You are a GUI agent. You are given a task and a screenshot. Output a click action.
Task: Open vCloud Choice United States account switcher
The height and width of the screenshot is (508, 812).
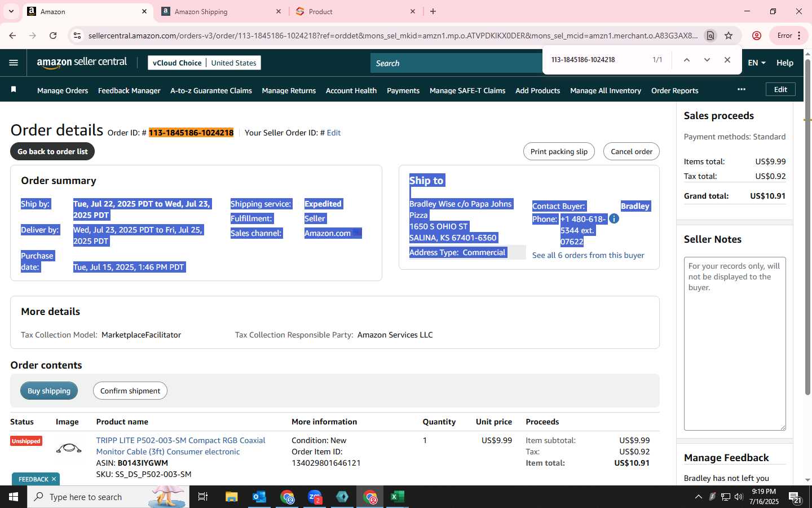pyautogui.click(x=204, y=63)
